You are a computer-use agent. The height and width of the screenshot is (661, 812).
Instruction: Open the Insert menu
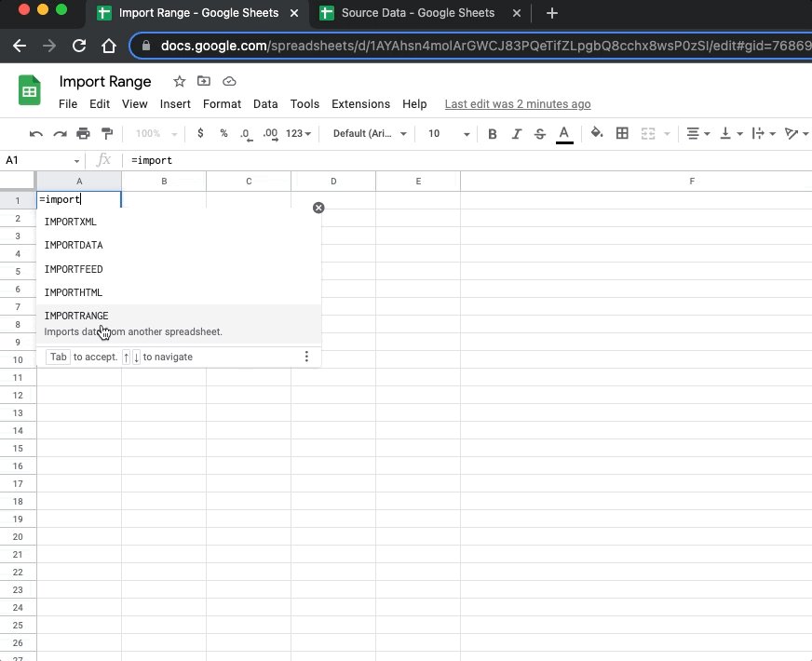coord(175,104)
